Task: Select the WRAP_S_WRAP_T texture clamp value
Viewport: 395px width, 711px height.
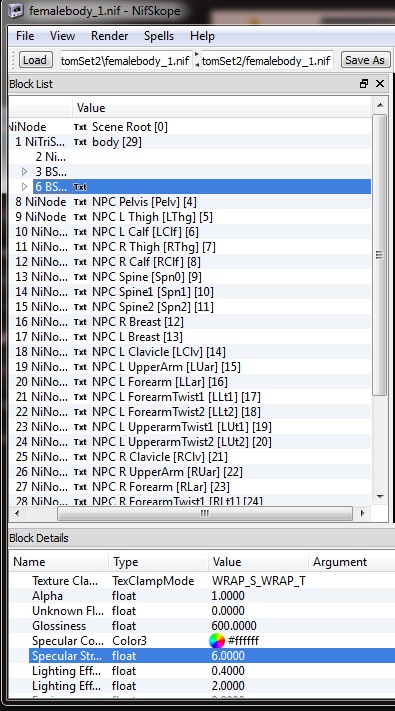Action: coord(258,581)
